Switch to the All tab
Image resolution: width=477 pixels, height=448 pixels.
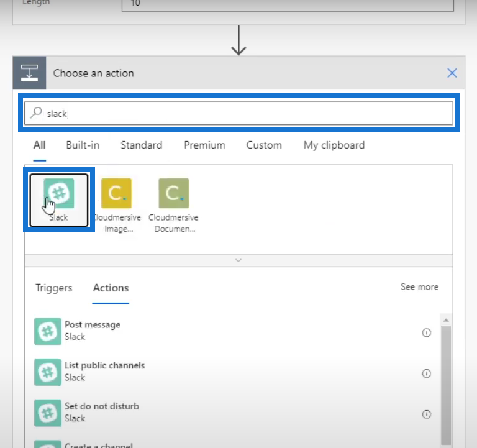pyautogui.click(x=40, y=145)
